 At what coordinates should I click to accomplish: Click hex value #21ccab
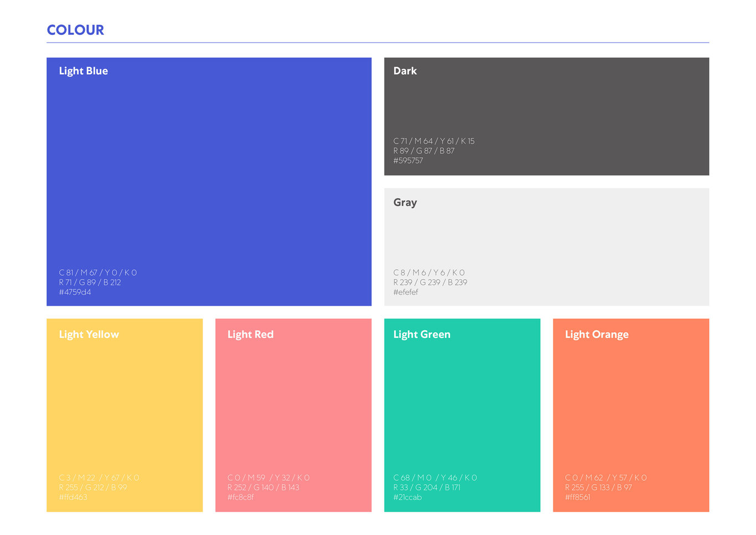coord(407,497)
